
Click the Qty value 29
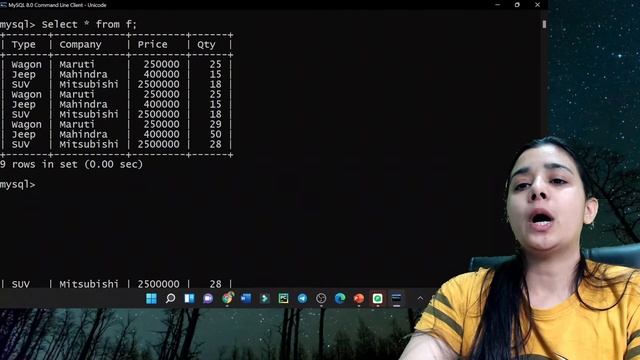click(x=215, y=124)
